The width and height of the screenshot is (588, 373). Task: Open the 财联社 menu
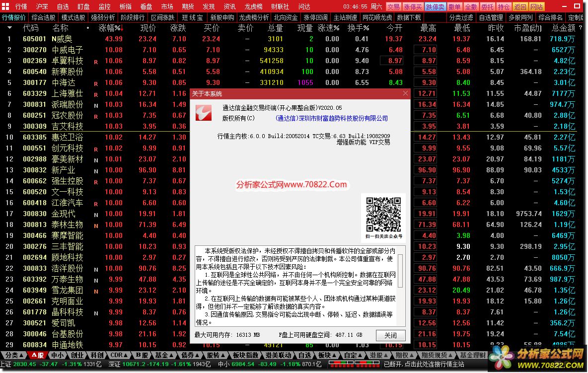tap(280, 6)
